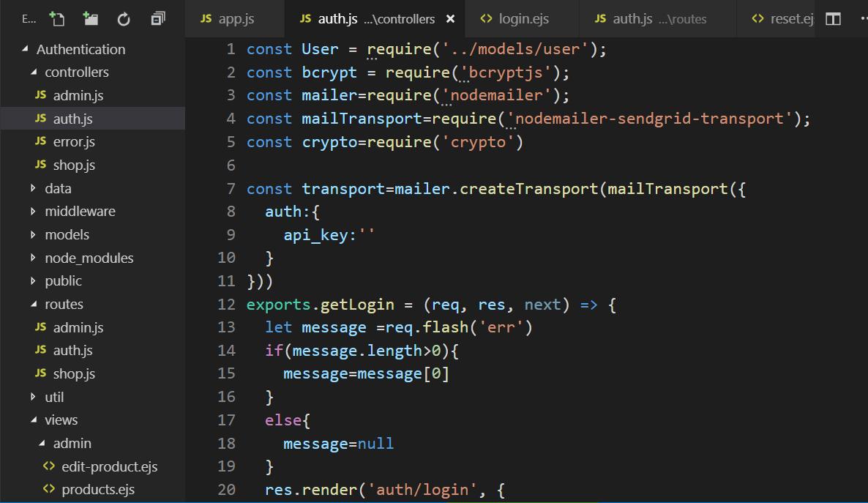
Task: Collapse the views folder
Action: click(34, 420)
